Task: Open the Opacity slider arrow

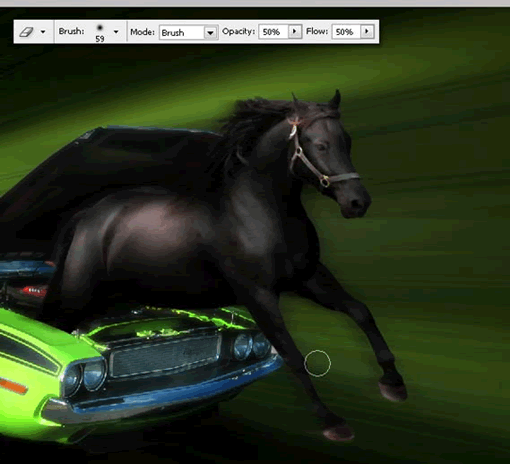Action: (x=295, y=32)
